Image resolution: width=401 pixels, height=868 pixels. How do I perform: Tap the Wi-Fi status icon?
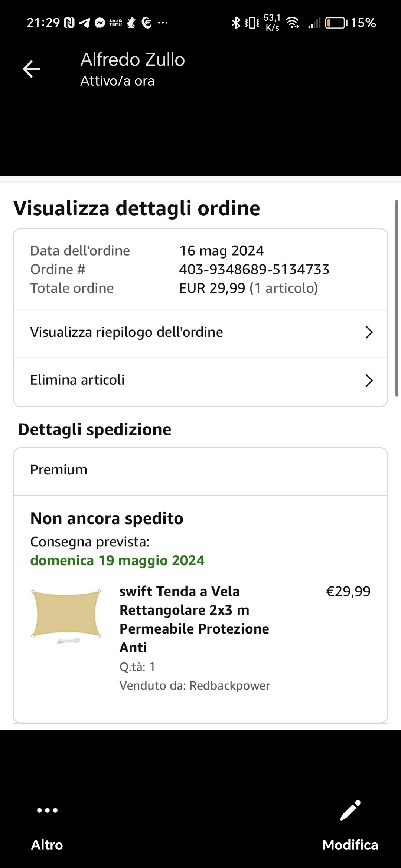293,23
